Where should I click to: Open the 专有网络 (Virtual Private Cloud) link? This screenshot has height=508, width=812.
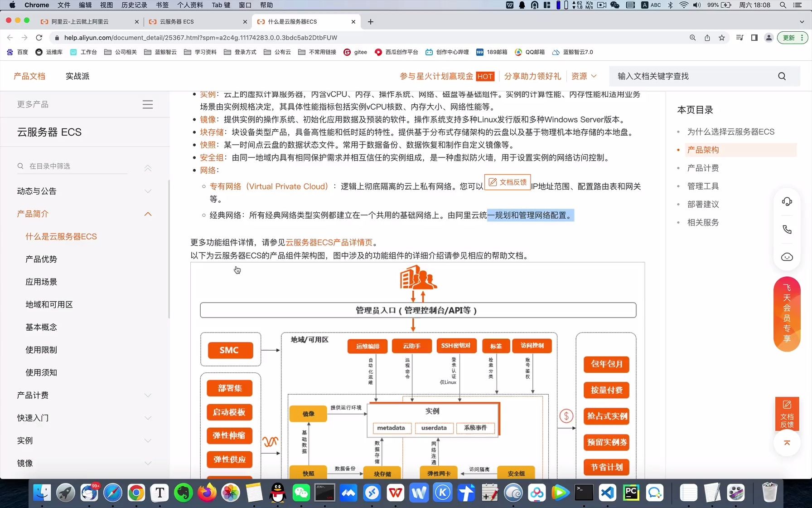coord(269,186)
